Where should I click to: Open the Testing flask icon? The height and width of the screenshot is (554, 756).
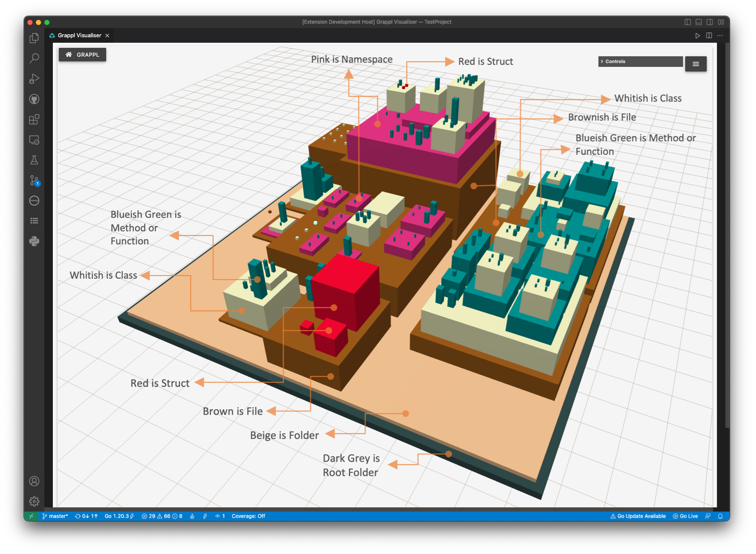pos(34,160)
